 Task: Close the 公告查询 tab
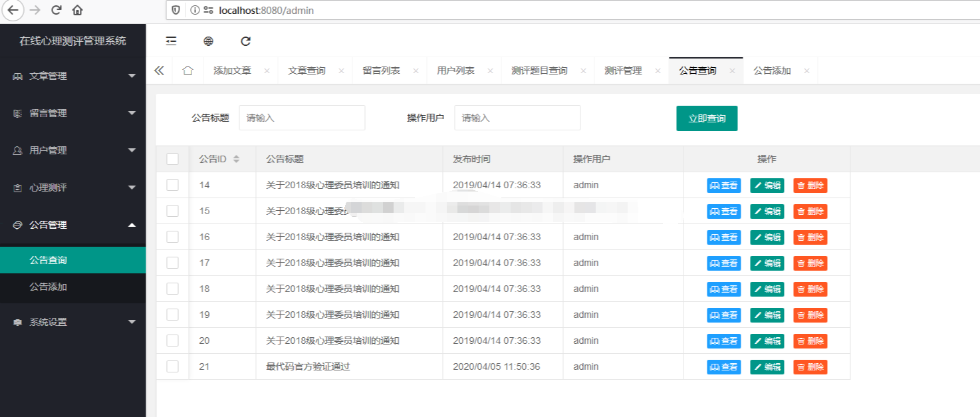pos(732,70)
